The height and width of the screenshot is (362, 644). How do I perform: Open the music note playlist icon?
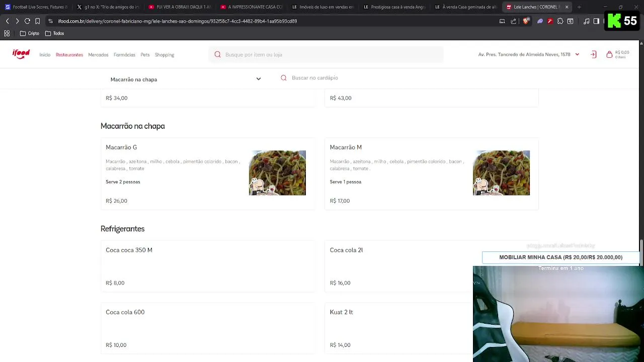586,21
